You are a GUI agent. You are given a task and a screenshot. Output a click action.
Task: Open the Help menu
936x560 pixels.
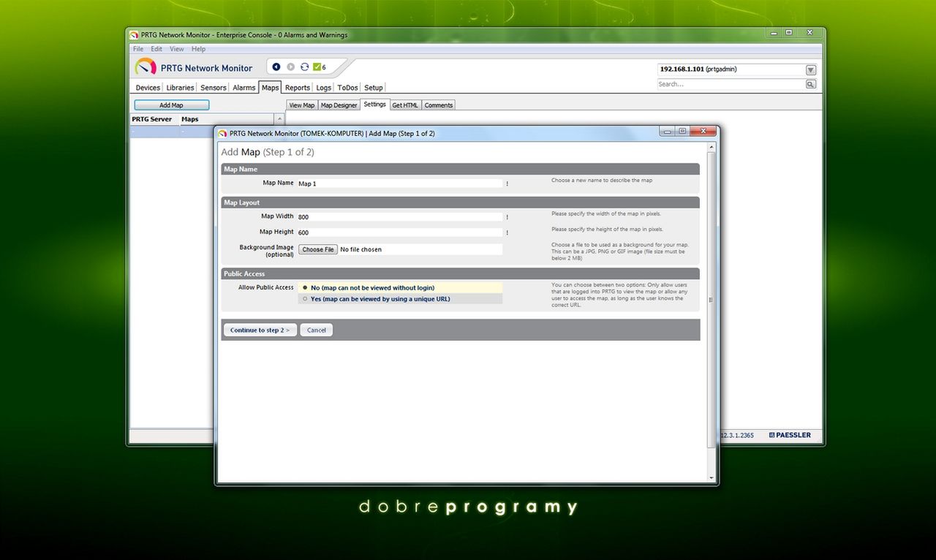pyautogui.click(x=199, y=49)
